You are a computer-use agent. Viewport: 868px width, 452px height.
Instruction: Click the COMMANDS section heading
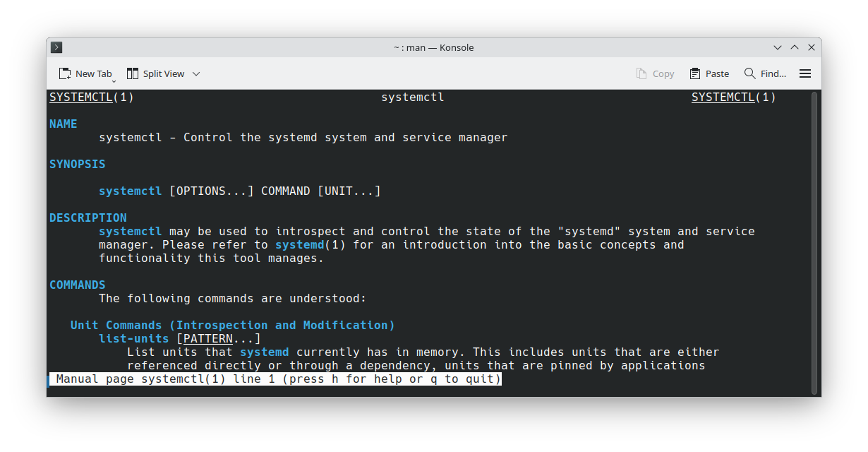(77, 285)
